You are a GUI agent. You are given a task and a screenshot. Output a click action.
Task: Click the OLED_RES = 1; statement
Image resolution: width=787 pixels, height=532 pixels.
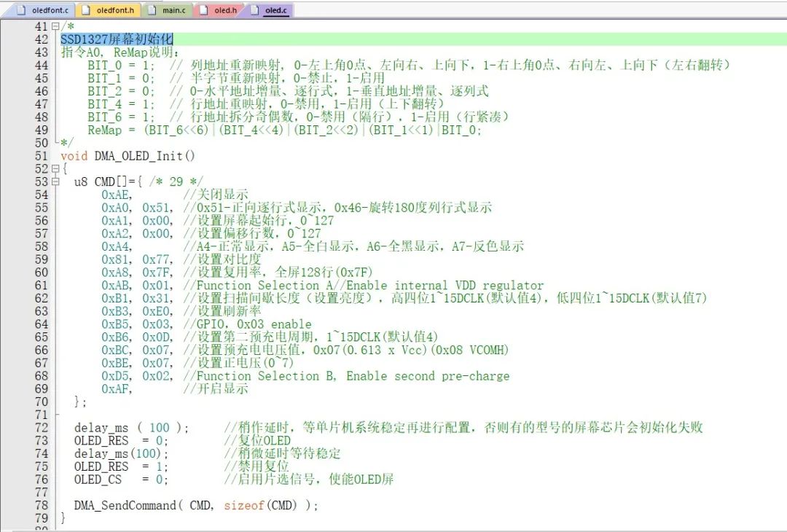(x=121, y=467)
